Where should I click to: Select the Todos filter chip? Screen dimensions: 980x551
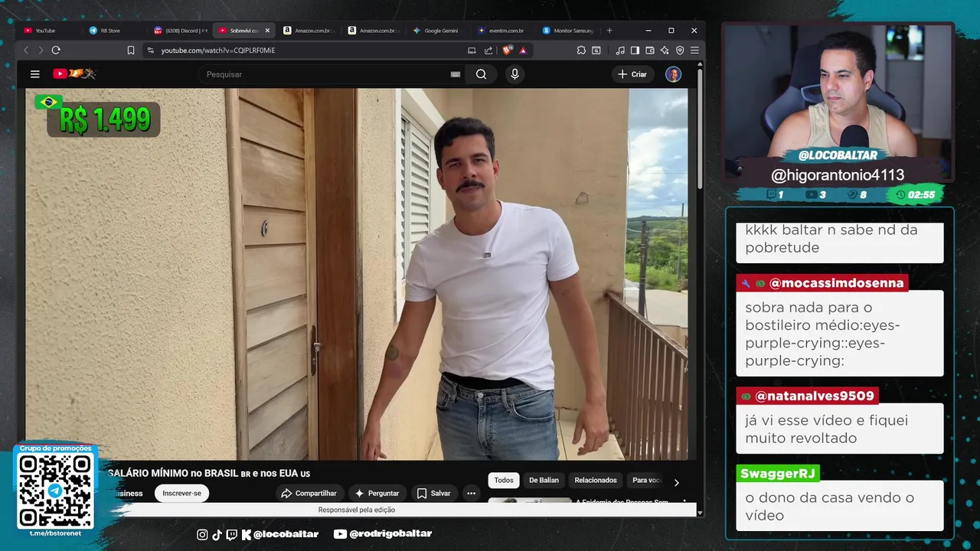coord(504,481)
